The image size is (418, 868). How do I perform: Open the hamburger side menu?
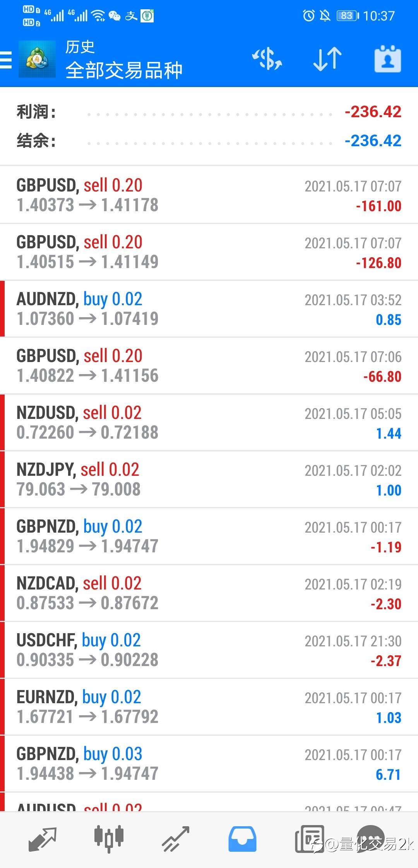point(7,60)
